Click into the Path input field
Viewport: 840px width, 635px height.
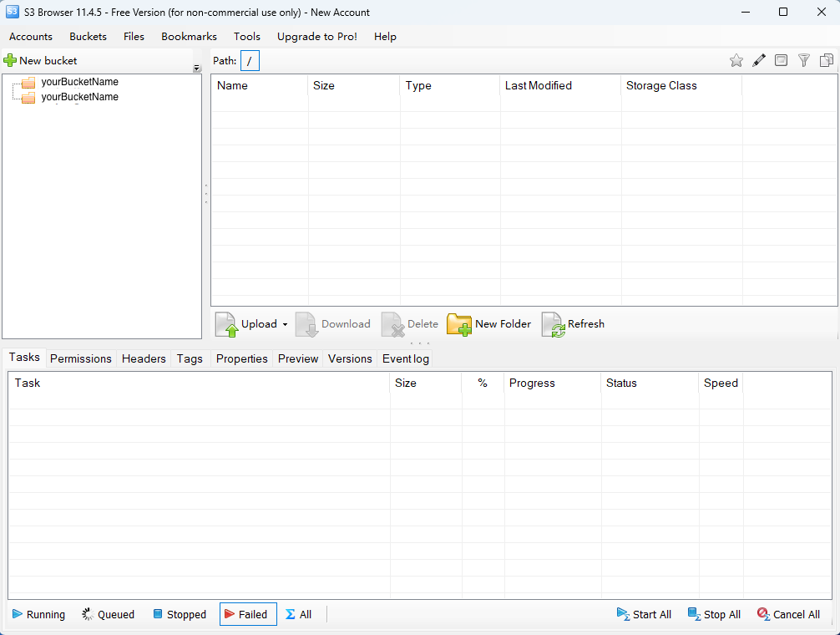pyautogui.click(x=250, y=60)
